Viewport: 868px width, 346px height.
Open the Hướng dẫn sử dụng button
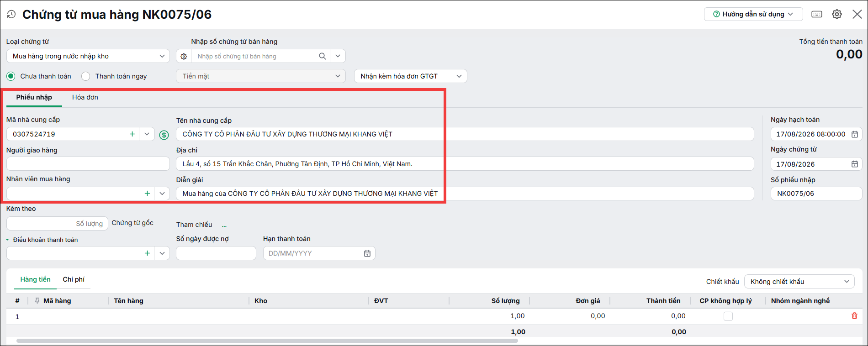pos(753,14)
